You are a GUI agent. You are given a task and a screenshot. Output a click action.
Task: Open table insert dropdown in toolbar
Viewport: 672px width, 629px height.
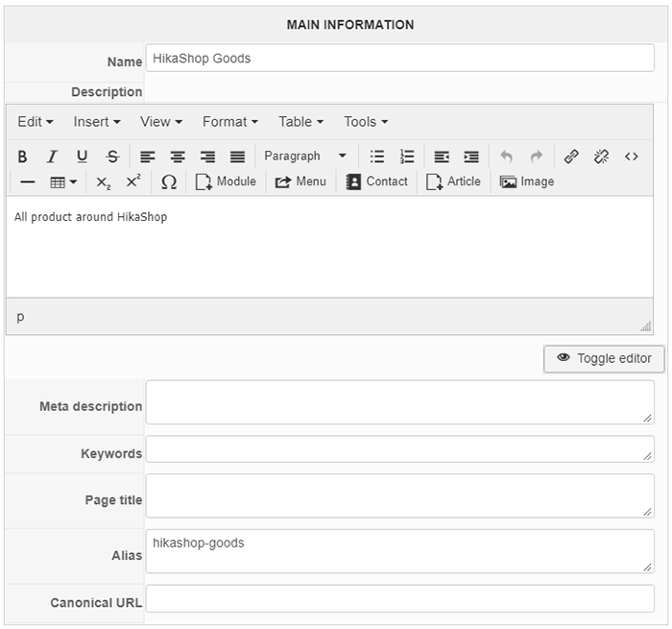[63, 182]
